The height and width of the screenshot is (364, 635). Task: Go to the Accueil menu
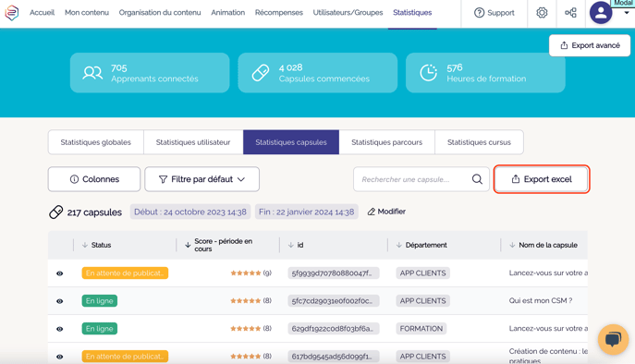click(x=42, y=13)
